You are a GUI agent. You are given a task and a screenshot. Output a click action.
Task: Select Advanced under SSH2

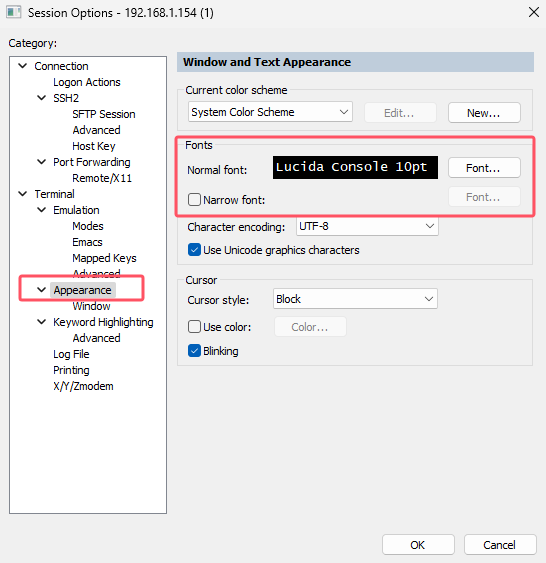pos(96,130)
